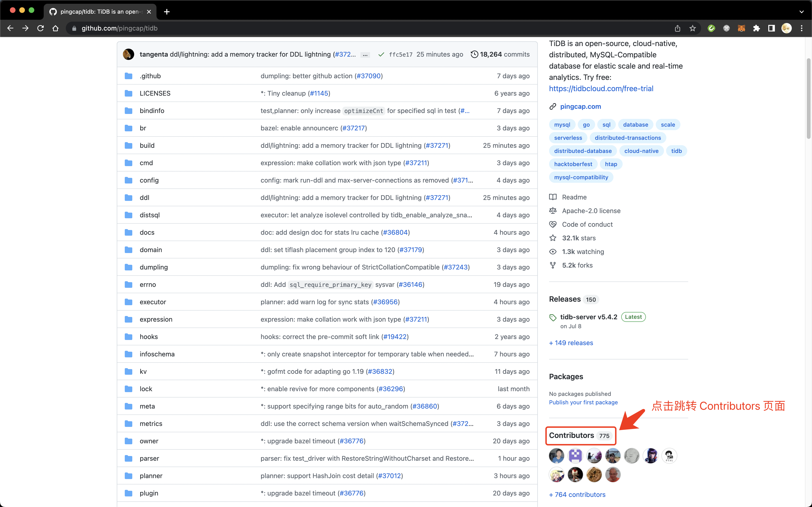812x507 pixels.
Task: Click the cloud-native topic tag
Action: [x=641, y=150]
